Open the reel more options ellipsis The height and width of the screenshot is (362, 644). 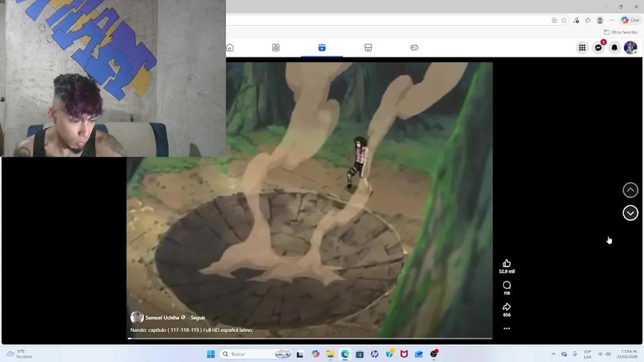coord(507,328)
